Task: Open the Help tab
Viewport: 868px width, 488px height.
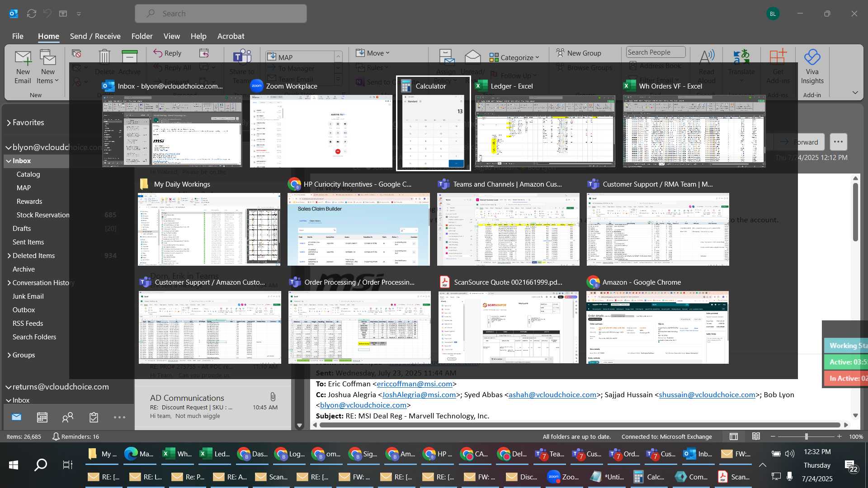Action: tap(198, 36)
